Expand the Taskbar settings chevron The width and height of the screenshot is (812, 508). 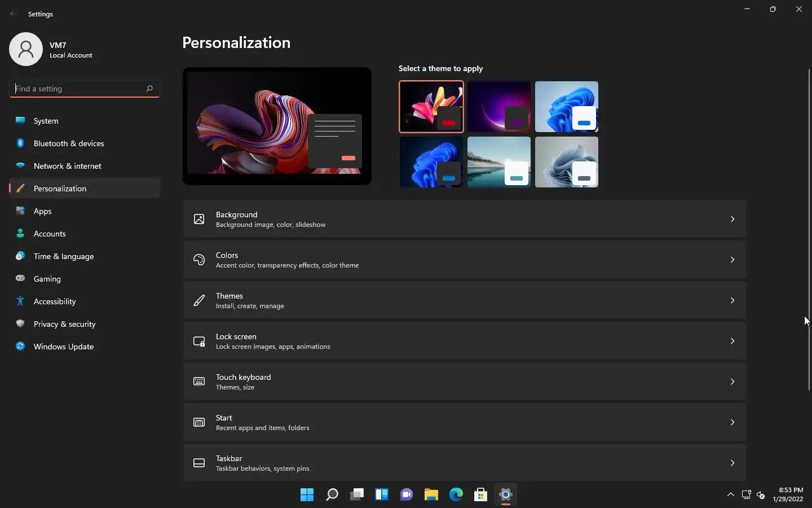coord(732,463)
